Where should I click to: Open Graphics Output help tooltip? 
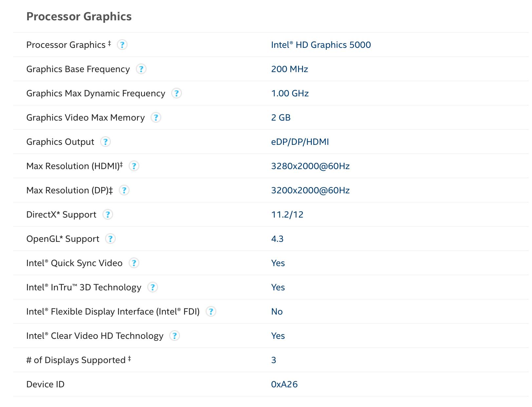(x=105, y=142)
